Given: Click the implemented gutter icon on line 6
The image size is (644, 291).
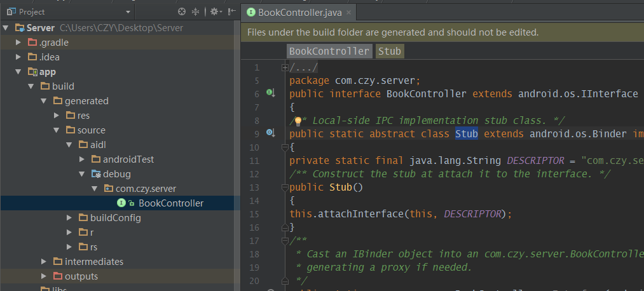Looking at the screenshot, I should tap(270, 93).
